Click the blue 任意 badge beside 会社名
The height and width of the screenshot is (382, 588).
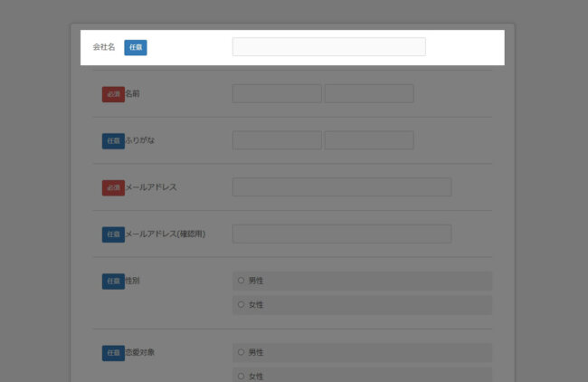pos(136,47)
